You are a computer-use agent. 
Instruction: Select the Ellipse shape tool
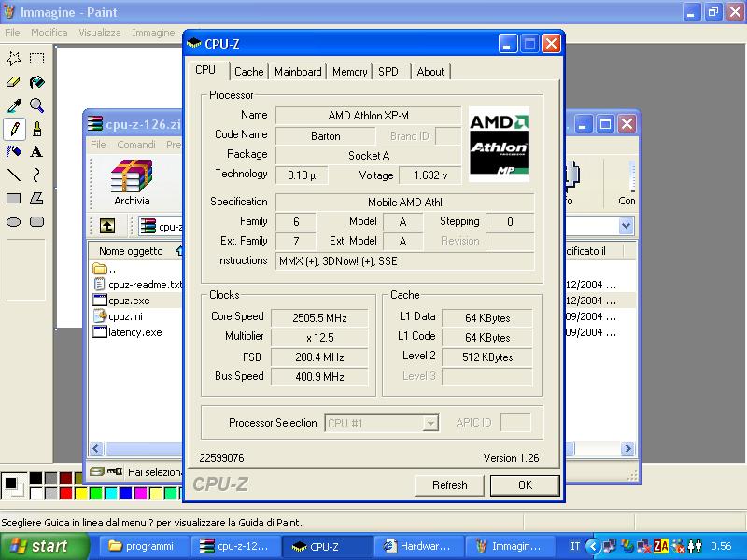[x=14, y=222]
